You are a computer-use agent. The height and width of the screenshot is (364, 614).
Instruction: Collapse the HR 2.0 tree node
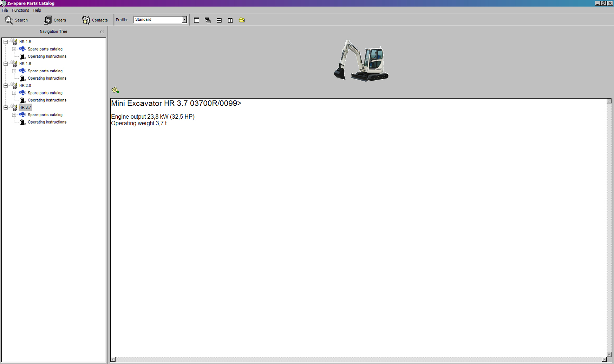(x=6, y=86)
